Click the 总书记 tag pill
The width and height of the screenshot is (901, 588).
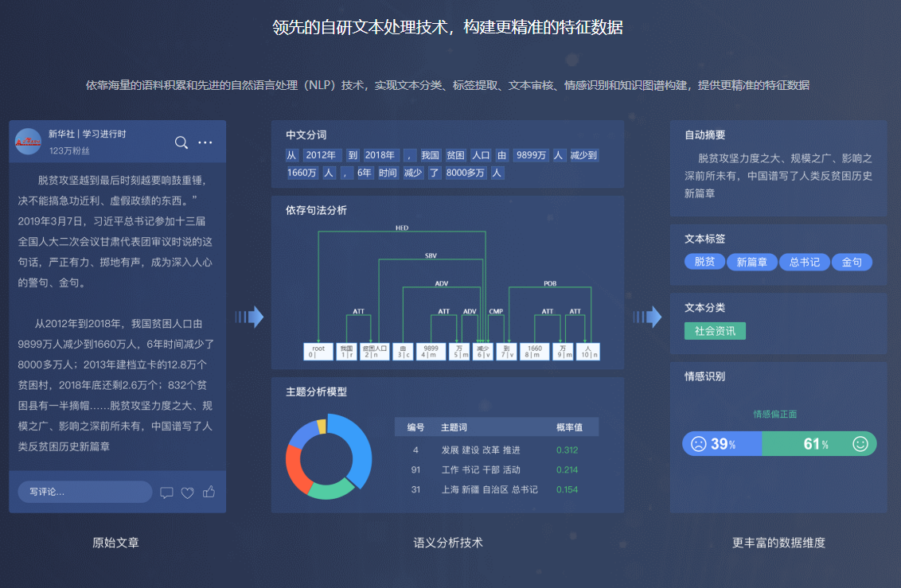pos(804,262)
